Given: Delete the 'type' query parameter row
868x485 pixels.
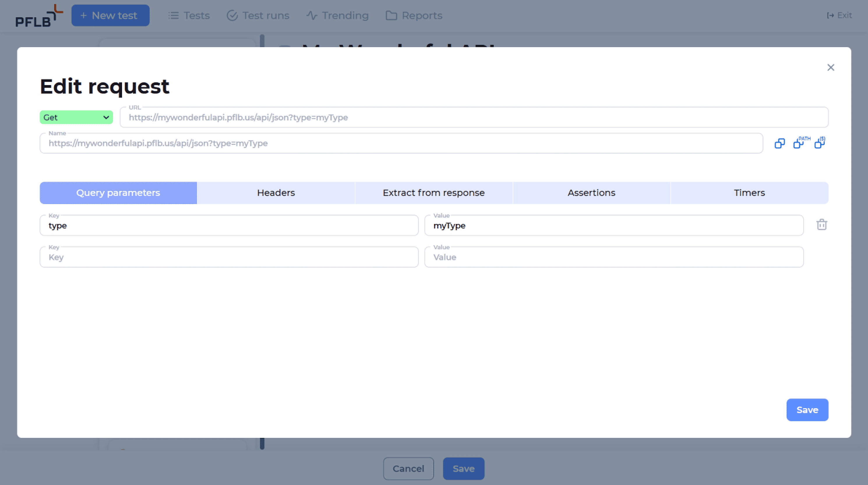Looking at the screenshot, I should [821, 225].
